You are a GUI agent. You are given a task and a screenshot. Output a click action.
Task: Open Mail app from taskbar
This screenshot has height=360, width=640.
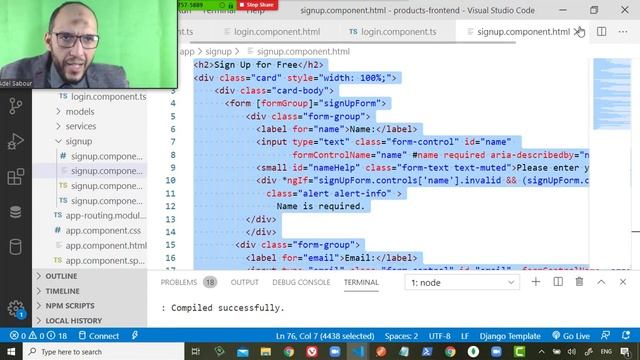pyautogui.click(x=242, y=351)
